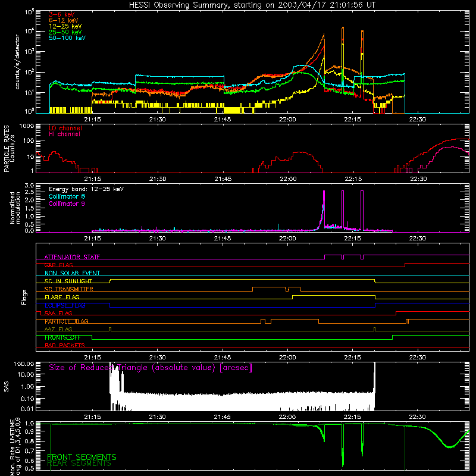Click the SAA FLAG label
476x476 pixels.
tap(58, 313)
